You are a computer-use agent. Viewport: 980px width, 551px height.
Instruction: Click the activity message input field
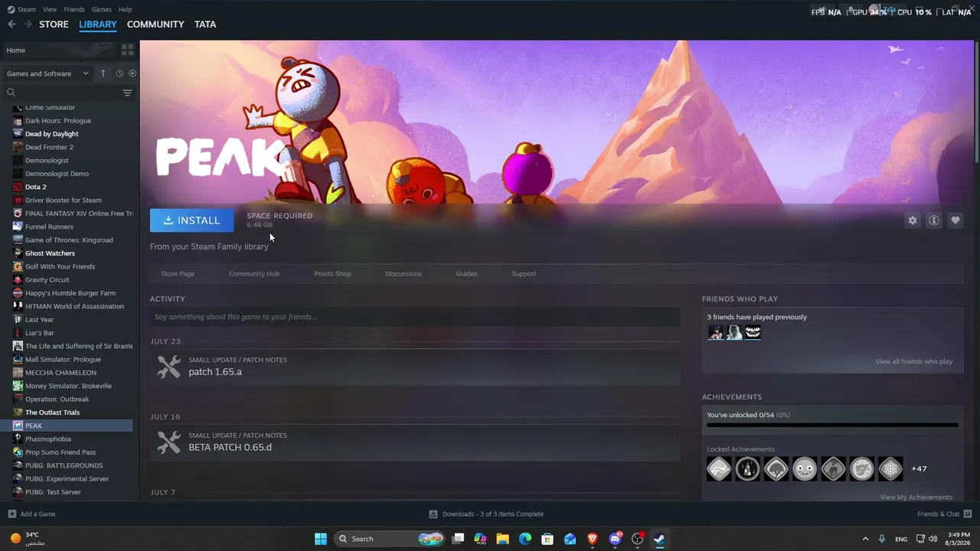pos(415,317)
